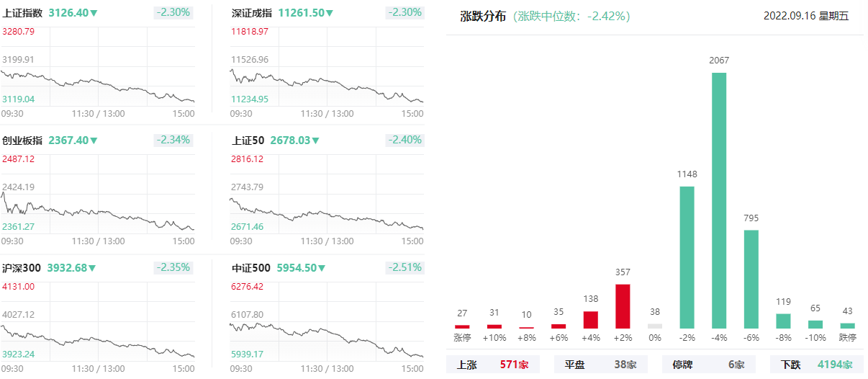Click the down arrow beside 沪深300 3932.68

click(91, 268)
